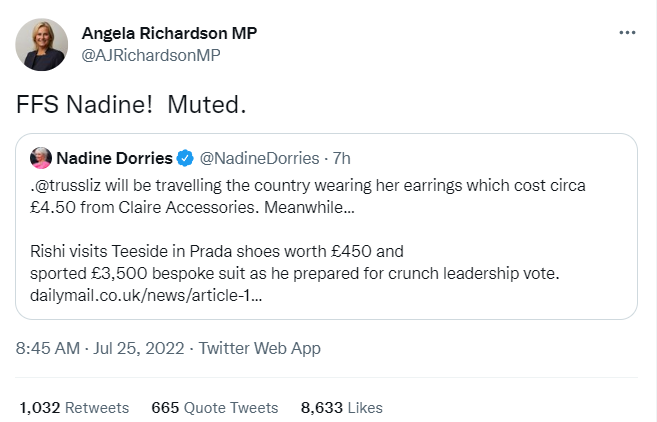Click Angela Richardson's profile avatar
Screen dimensions: 657x422
pyautogui.click(x=42, y=45)
